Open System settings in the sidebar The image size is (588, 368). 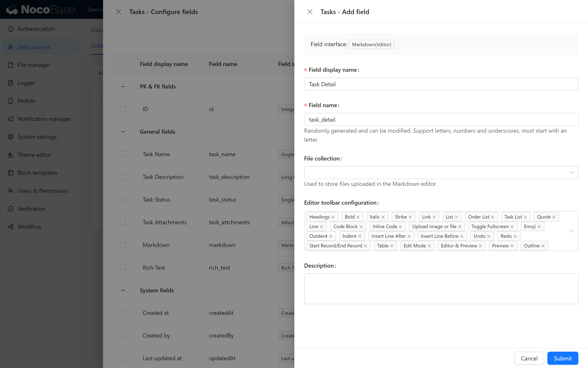point(40,137)
